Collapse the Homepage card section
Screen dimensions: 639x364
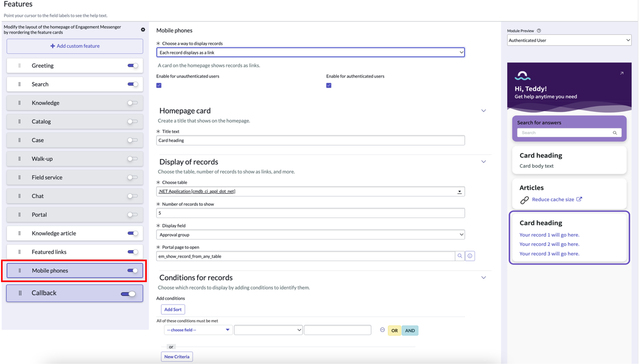[484, 111]
